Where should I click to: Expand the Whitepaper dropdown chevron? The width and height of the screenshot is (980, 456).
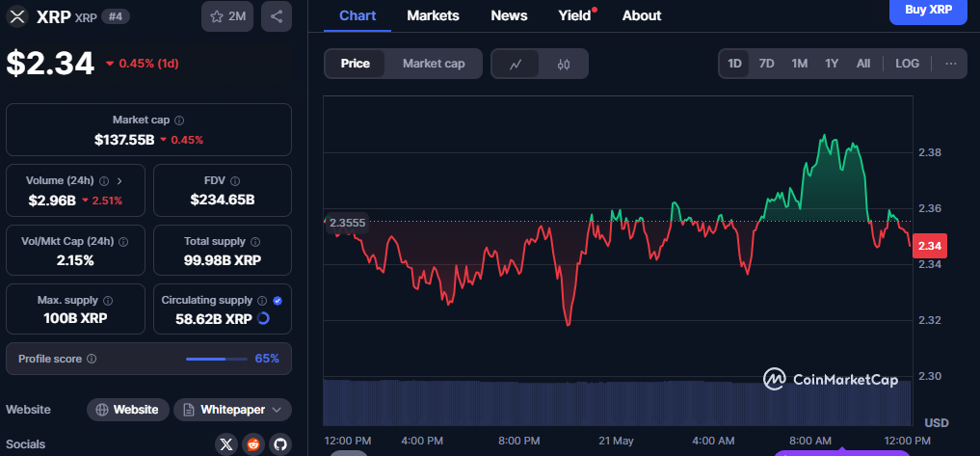[278, 411]
